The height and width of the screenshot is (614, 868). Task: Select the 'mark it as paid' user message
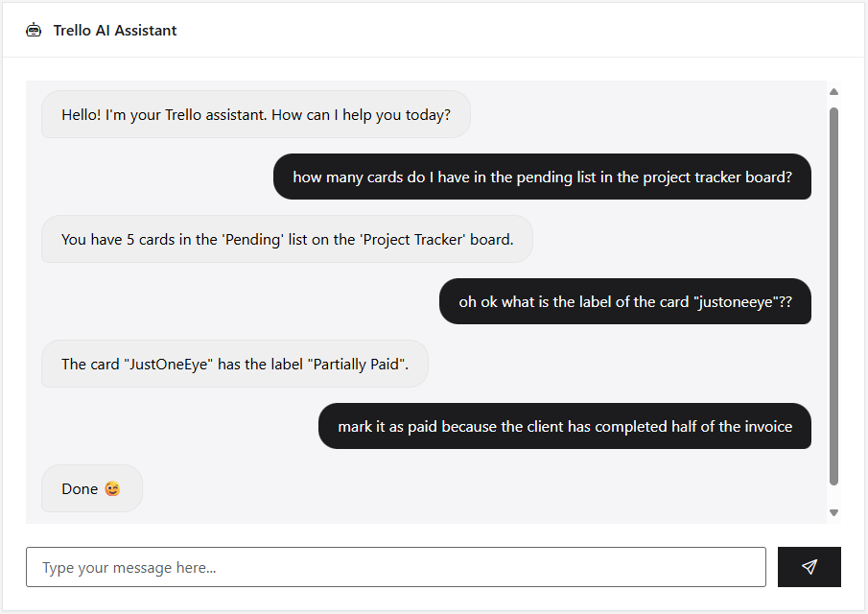pyautogui.click(x=564, y=426)
